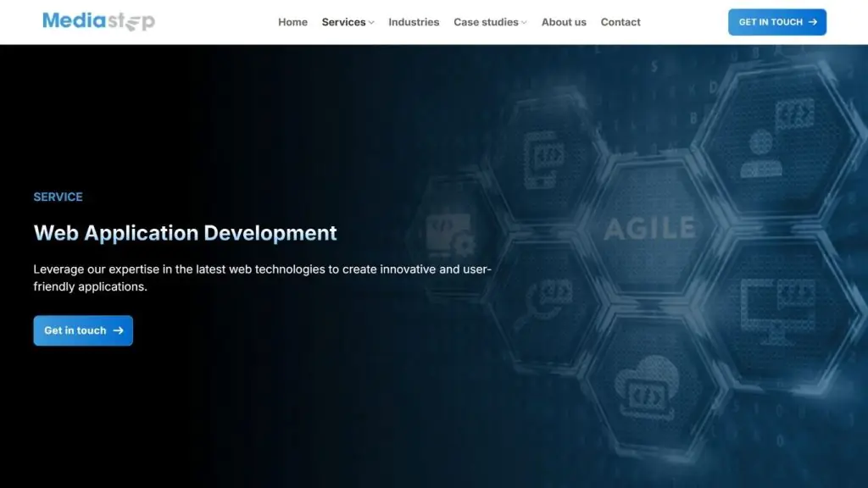The width and height of the screenshot is (868, 488).
Task: Expand the Case studies dropdown
Action: [x=486, y=22]
